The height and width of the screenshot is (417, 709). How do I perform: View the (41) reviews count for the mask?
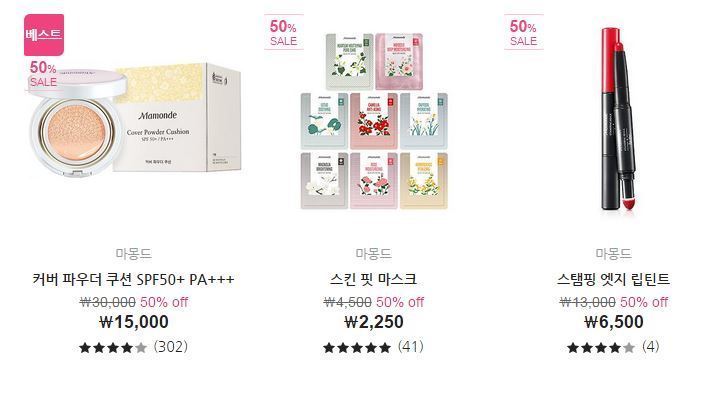411,347
